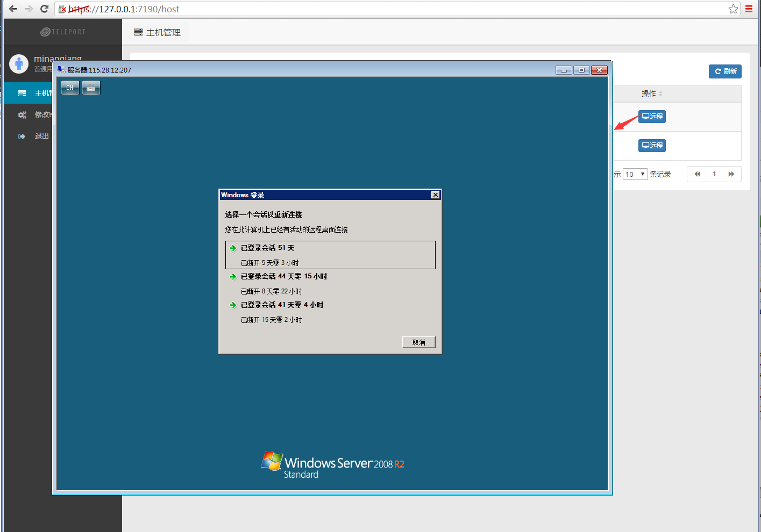Click the browser back arrow

coord(13,9)
